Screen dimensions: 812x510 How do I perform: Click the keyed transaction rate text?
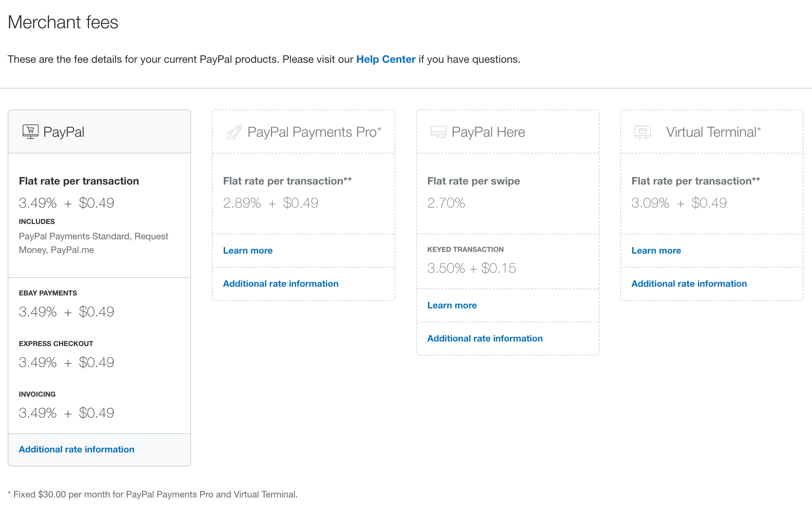coord(472,268)
